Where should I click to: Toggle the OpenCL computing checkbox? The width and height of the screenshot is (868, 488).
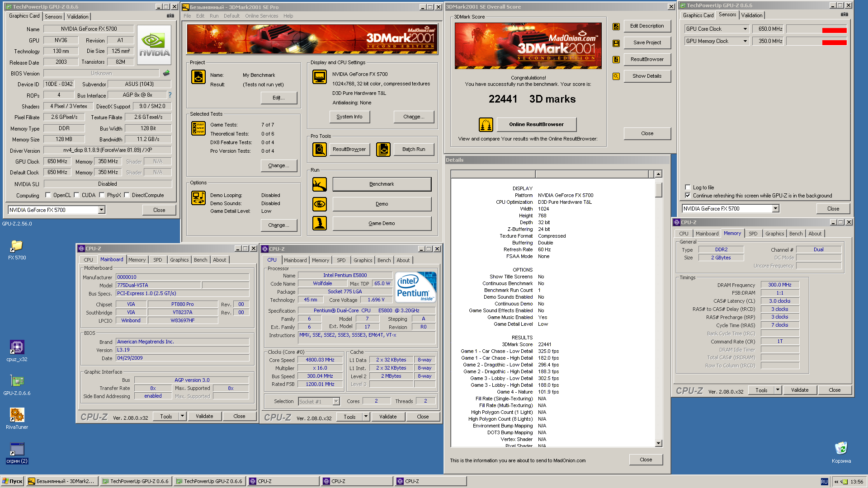tap(48, 195)
